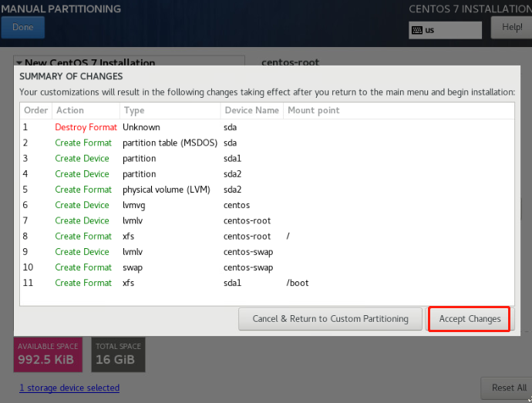532x403 pixels.
Task: Select the 'centos' device name in row 6
Action: coord(237,205)
